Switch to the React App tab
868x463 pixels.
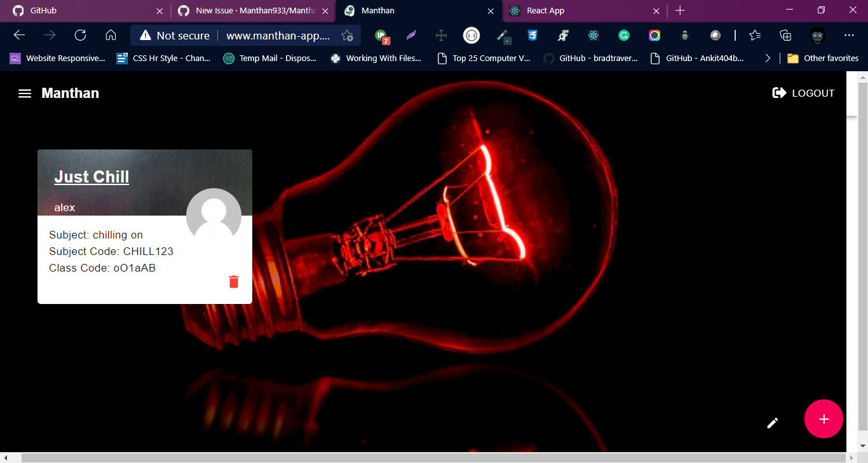pos(585,11)
